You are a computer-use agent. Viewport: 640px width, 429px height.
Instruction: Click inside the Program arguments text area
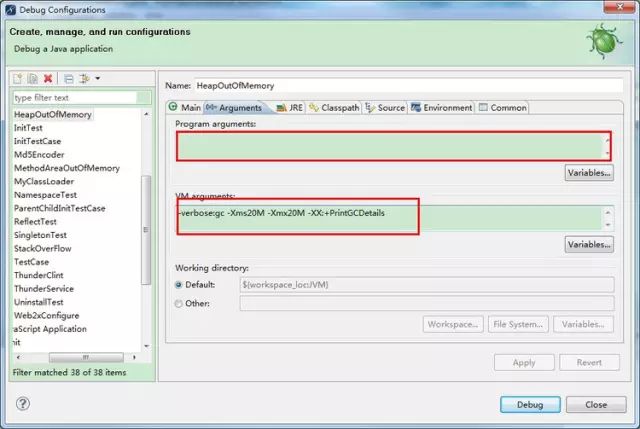click(390, 146)
